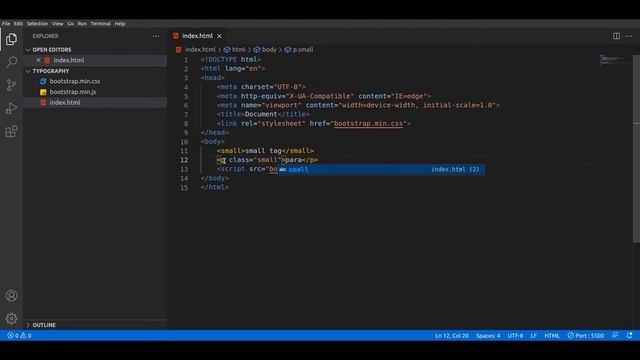Click the editor vertical scrollbar
Viewport: 640px width, 360px height.
(636, 149)
